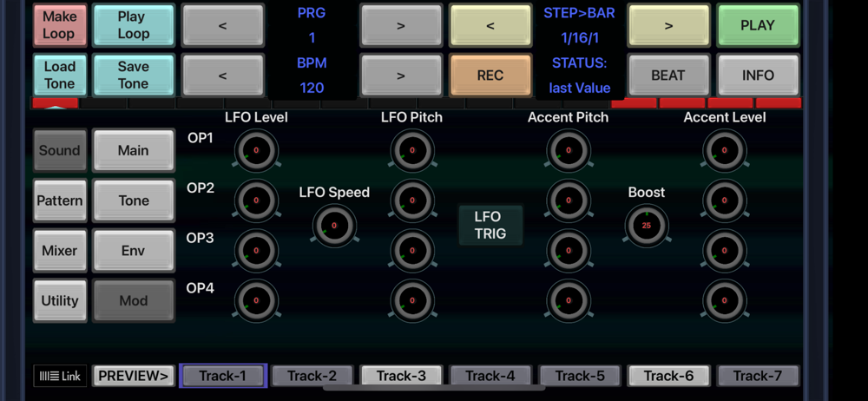This screenshot has width=868, height=401.
Task: Adjust the Boost knob
Action: pyautogui.click(x=647, y=226)
